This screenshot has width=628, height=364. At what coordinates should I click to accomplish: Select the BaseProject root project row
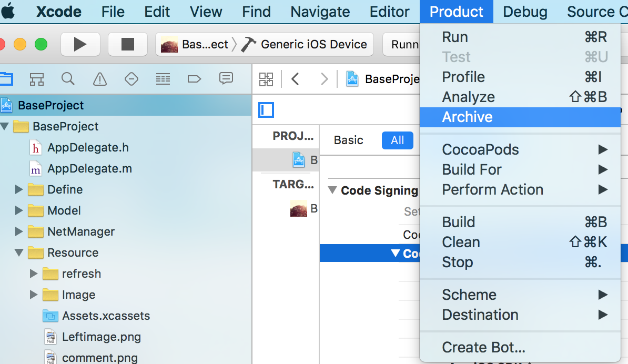coord(126,105)
